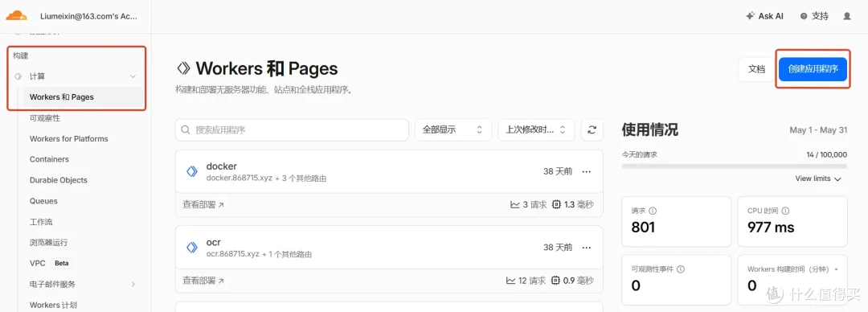Click docker requests chart icon

[515, 204]
